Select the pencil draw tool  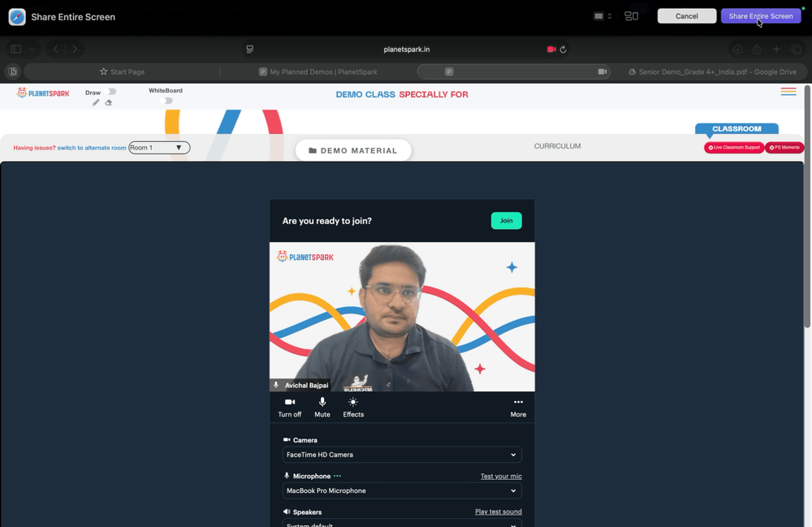pos(96,102)
